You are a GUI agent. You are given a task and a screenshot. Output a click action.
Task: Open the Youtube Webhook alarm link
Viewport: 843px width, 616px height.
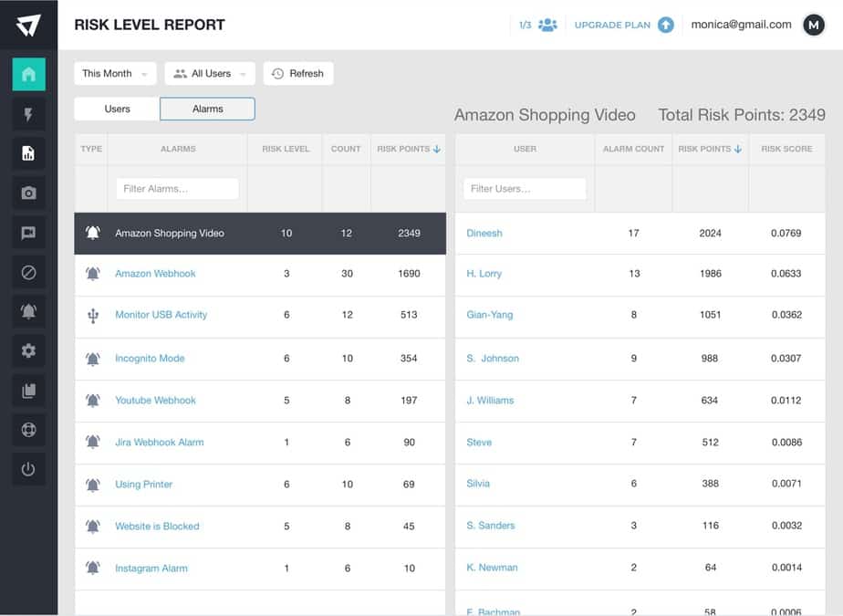[x=155, y=401]
